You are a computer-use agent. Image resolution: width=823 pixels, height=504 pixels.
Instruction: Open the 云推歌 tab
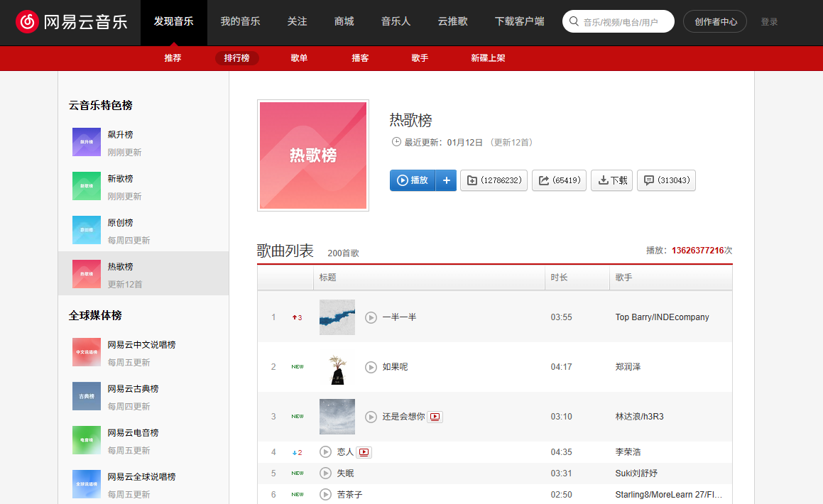click(x=453, y=21)
